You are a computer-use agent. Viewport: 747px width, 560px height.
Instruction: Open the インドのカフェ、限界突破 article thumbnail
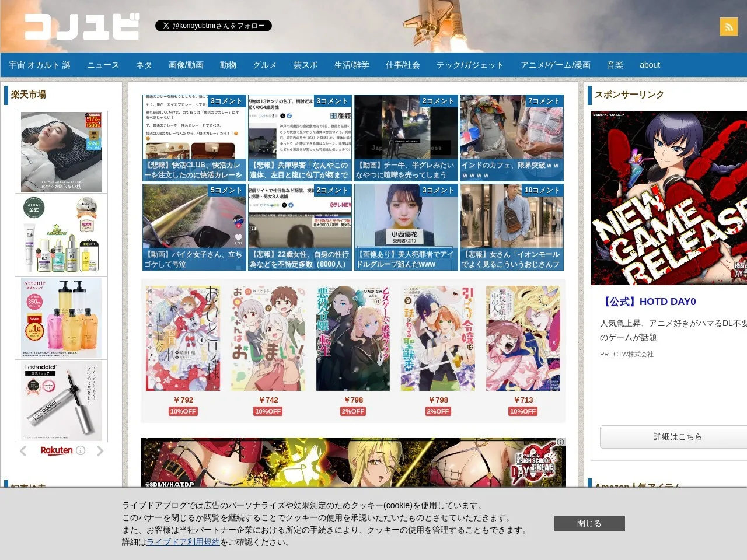(x=512, y=138)
